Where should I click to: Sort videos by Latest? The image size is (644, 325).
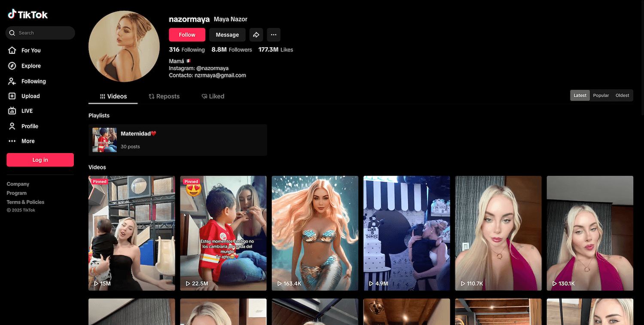(580, 95)
